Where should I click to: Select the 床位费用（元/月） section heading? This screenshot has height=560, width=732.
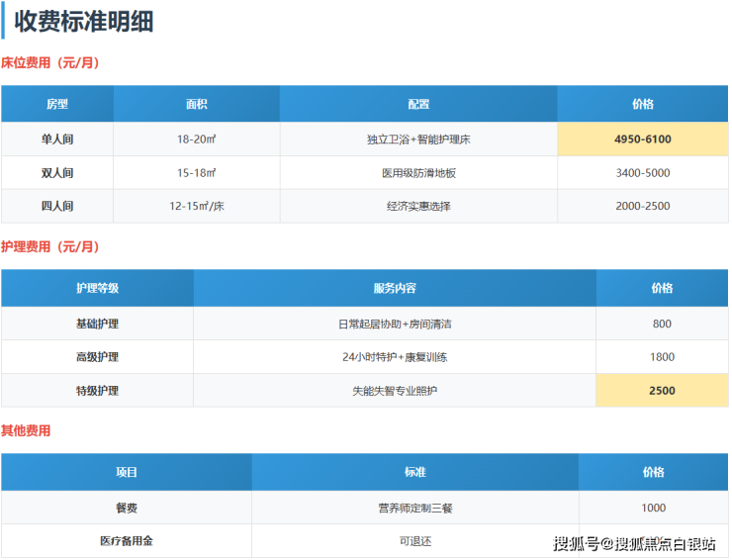[x=50, y=63]
